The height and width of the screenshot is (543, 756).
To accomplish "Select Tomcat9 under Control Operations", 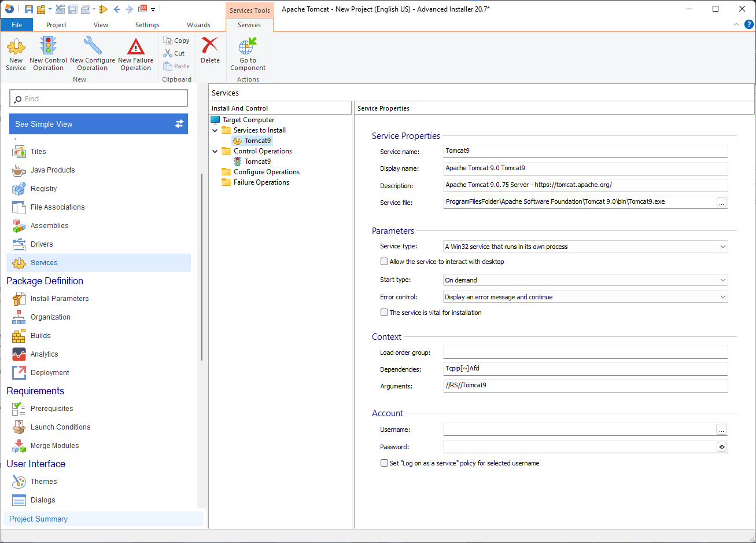I will click(x=257, y=162).
